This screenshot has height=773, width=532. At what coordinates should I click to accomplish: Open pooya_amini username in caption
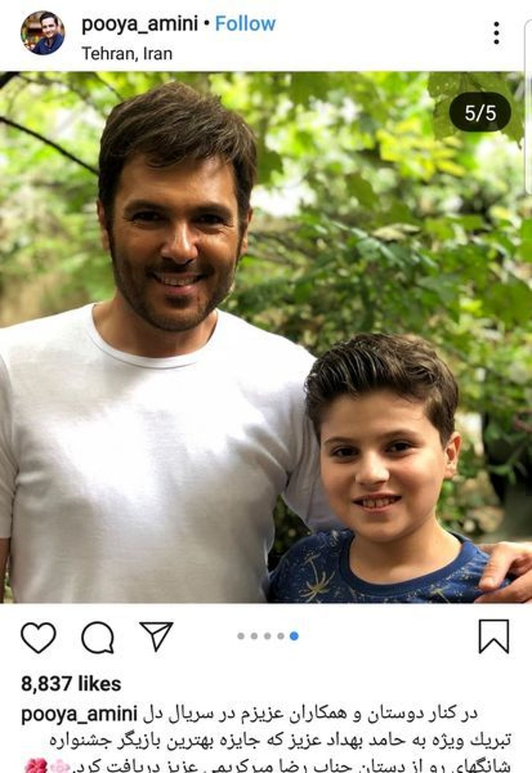79,715
